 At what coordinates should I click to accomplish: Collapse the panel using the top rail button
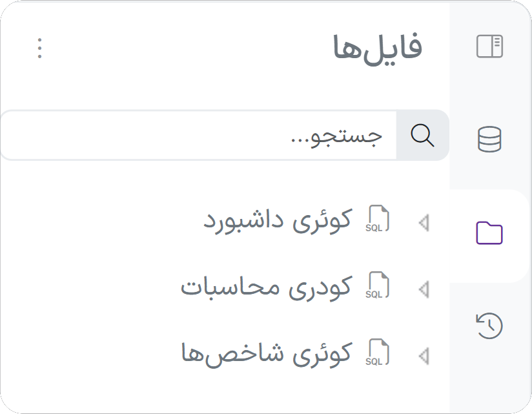tap(489, 47)
